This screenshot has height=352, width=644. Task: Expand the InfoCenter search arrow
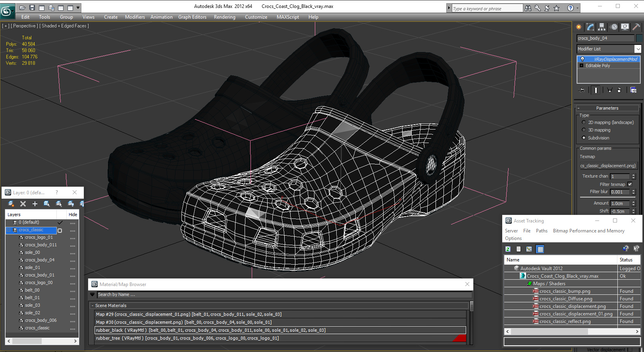pyautogui.click(x=449, y=8)
